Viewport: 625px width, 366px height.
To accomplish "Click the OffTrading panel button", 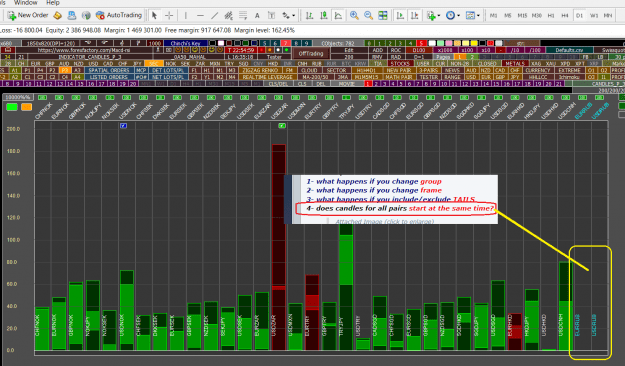I will click(x=311, y=53).
